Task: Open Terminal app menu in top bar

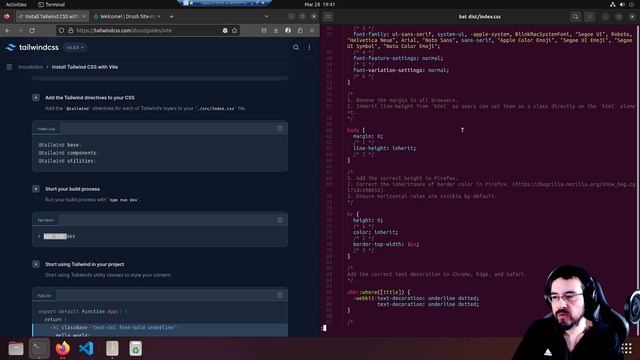Action: pyautogui.click(x=51, y=4)
